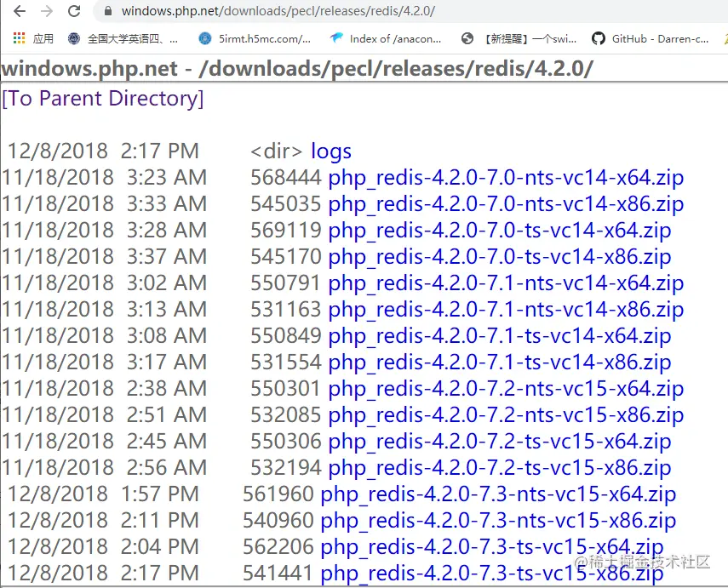Open the 全国大学英语四 bookmark
Screen dimensions: 728x588
123,38
